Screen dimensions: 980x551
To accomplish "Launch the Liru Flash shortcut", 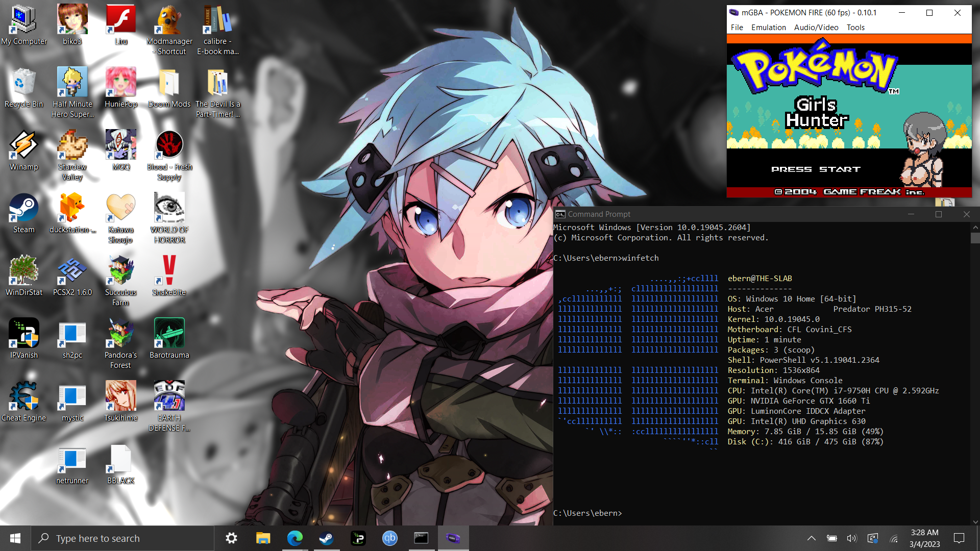I will click(x=121, y=24).
